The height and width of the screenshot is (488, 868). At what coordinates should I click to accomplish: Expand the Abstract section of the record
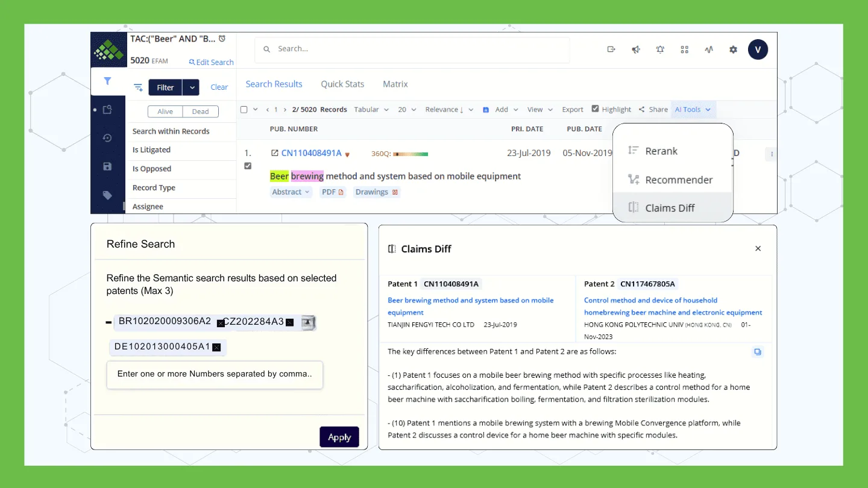pyautogui.click(x=291, y=192)
